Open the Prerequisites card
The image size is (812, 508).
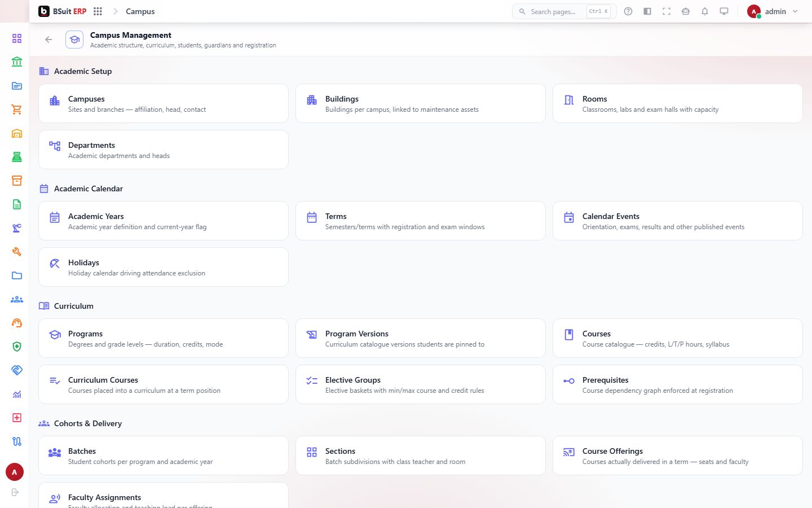coord(678,384)
